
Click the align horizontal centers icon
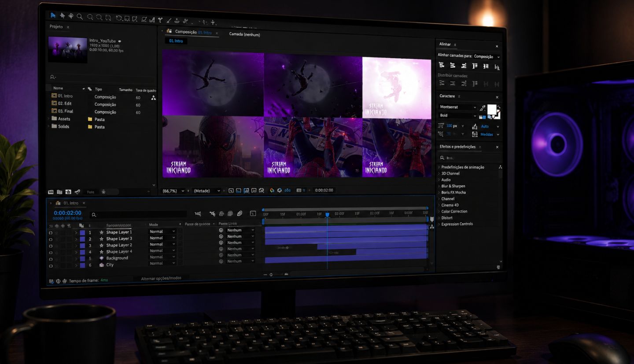click(x=453, y=66)
